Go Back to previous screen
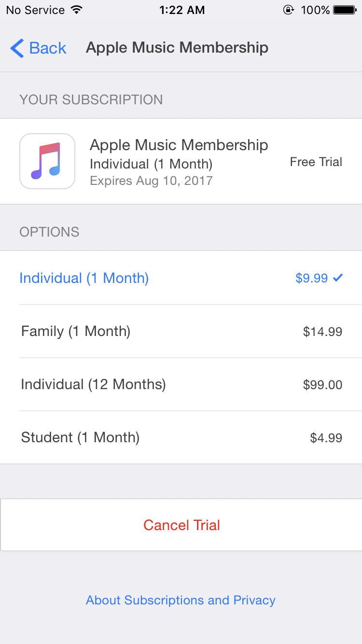The height and width of the screenshot is (644, 362). 47,48
